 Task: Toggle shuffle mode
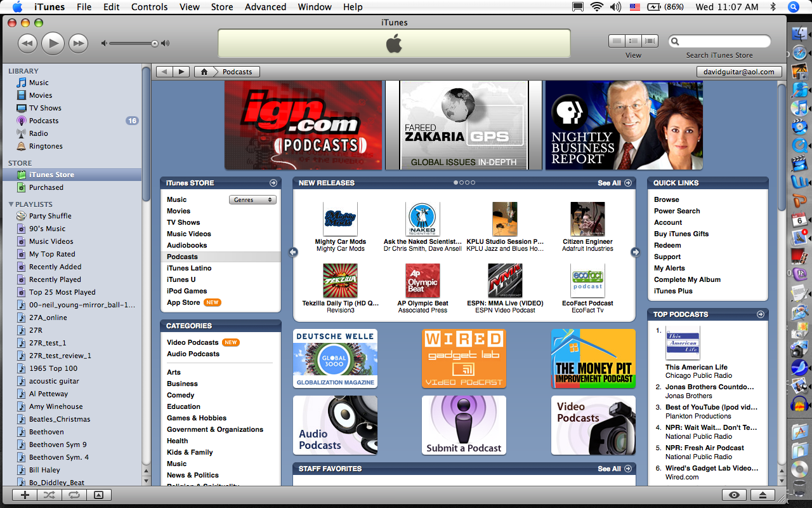(x=49, y=495)
